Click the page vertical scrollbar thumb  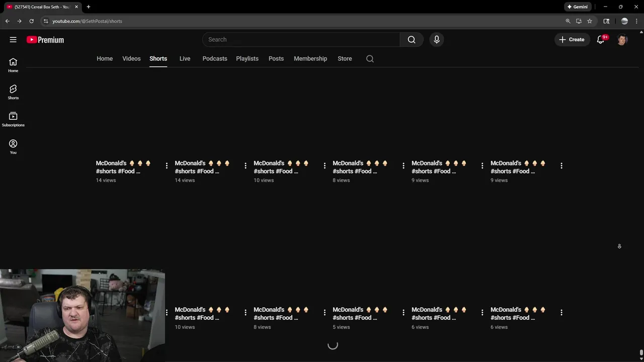coord(641,353)
